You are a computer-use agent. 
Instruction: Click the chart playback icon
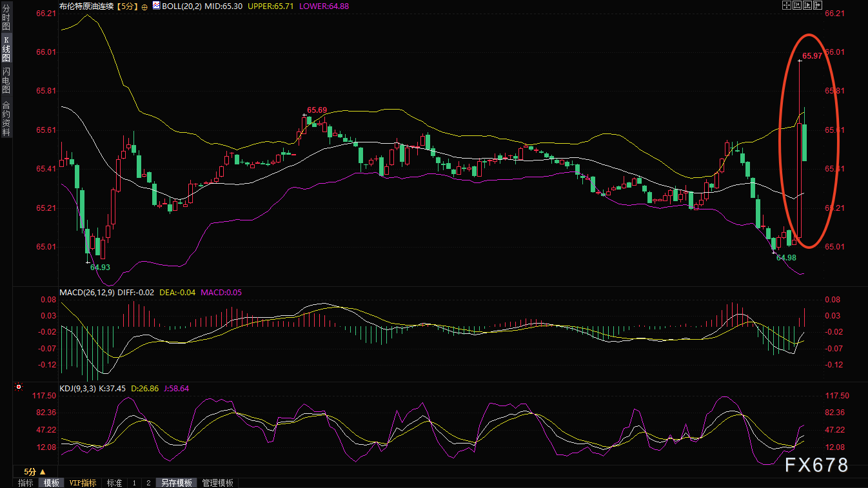[x=807, y=5]
